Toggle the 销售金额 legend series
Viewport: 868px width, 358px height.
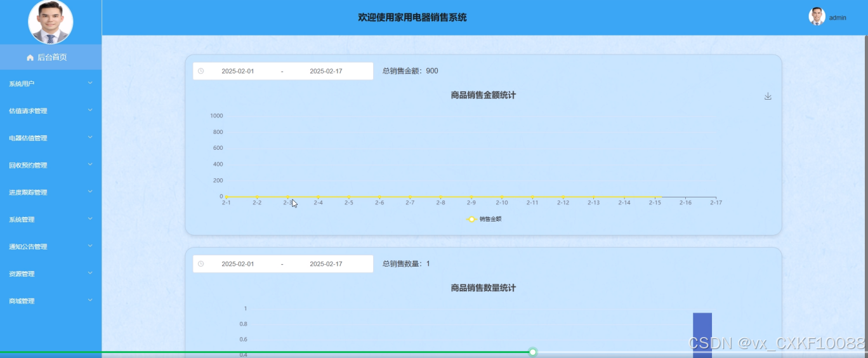[x=484, y=219]
